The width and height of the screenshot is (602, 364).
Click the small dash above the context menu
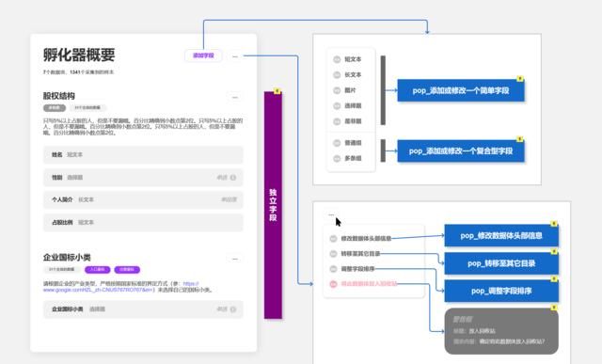coord(331,215)
